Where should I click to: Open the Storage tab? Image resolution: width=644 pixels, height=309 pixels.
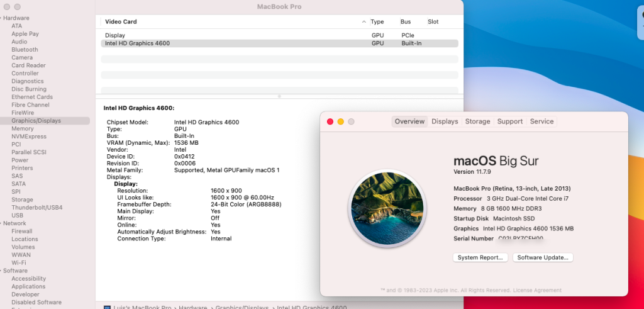coord(477,121)
